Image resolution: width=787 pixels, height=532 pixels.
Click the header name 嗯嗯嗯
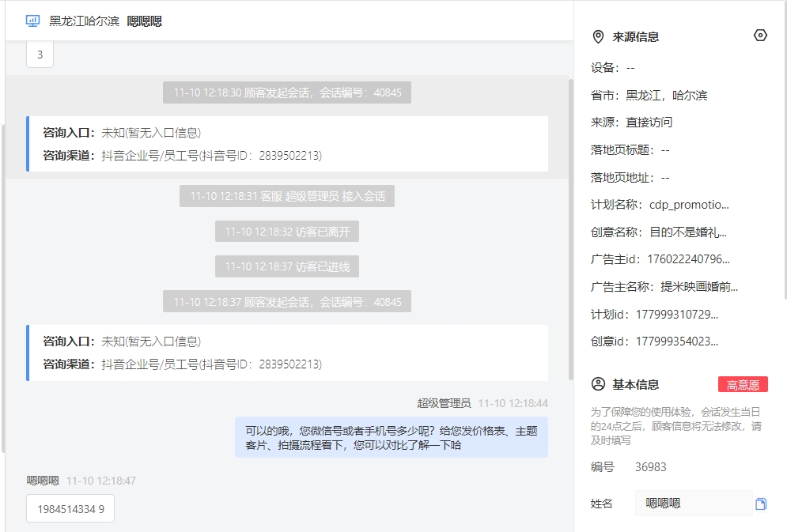click(x=145, y=21)
